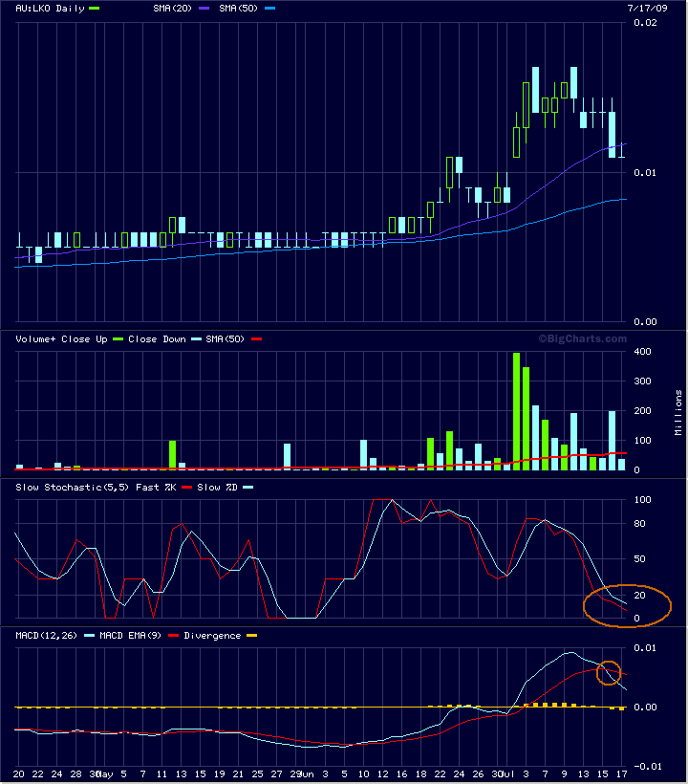Select the 'MACD EMA(9)' legend label

pyautogui.click(x=130, y=636)
